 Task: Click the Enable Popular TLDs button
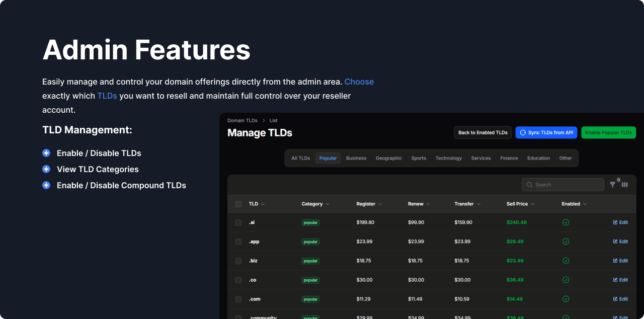click(608, 132)
